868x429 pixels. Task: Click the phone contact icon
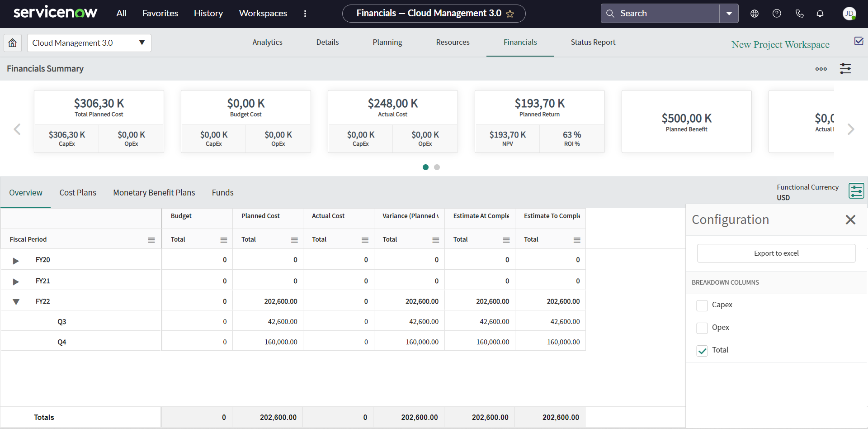[x=799, y=13]
